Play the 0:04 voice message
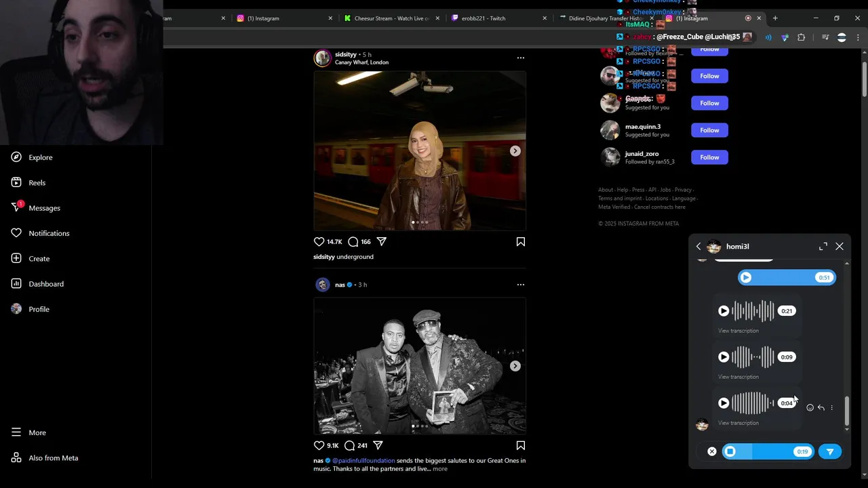Image resolution: width=868 pixels, height=488 pixels. [724, 403]
